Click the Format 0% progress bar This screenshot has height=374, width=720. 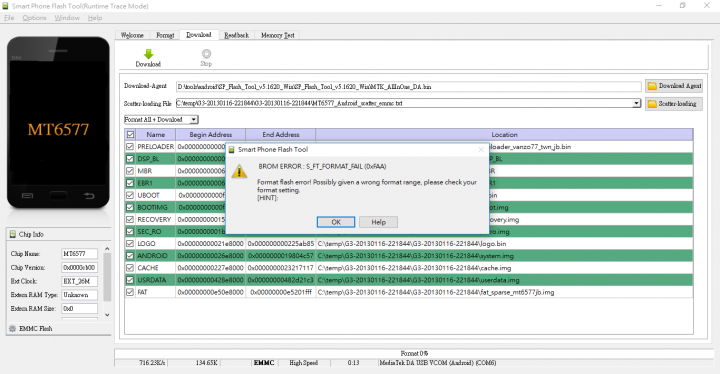tap(414, 353)
